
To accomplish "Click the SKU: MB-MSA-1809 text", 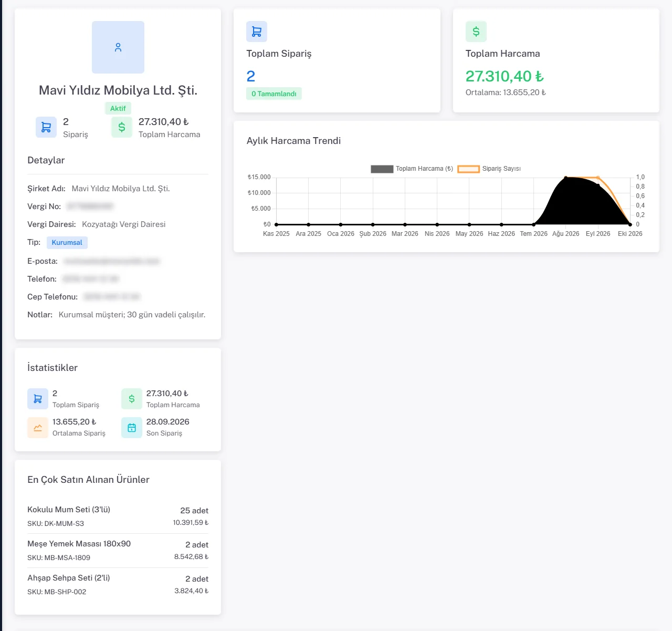I will tap(59, 557).
